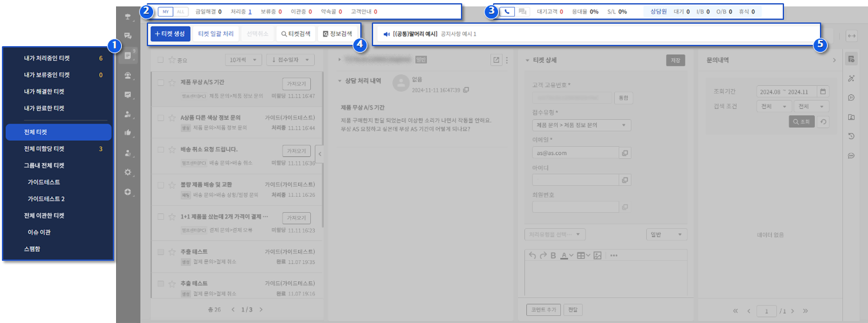868x323 pixels.
Task: Toggle panel width with the arrows icon
Action: 852,36
